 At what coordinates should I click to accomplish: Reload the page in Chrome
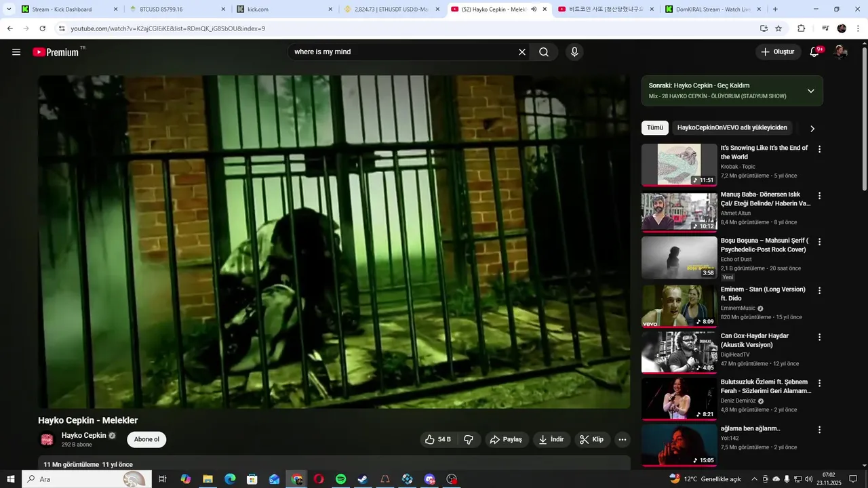42,28
